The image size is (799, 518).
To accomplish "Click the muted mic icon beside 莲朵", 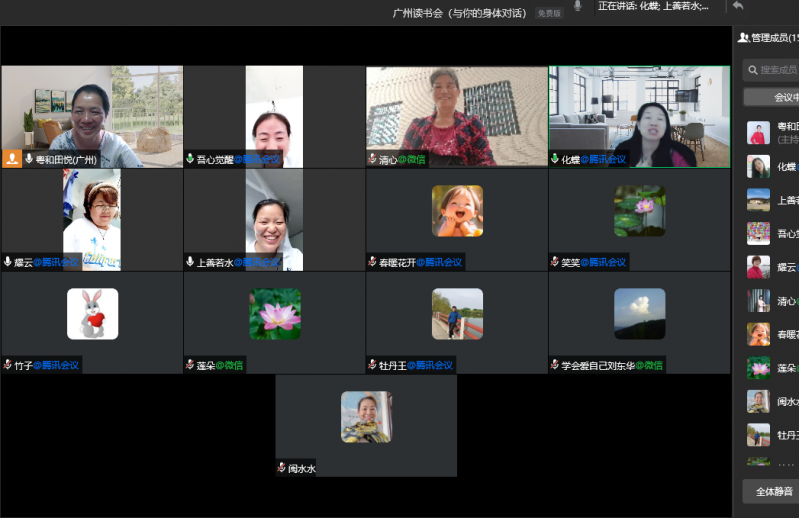I will 190,365.
